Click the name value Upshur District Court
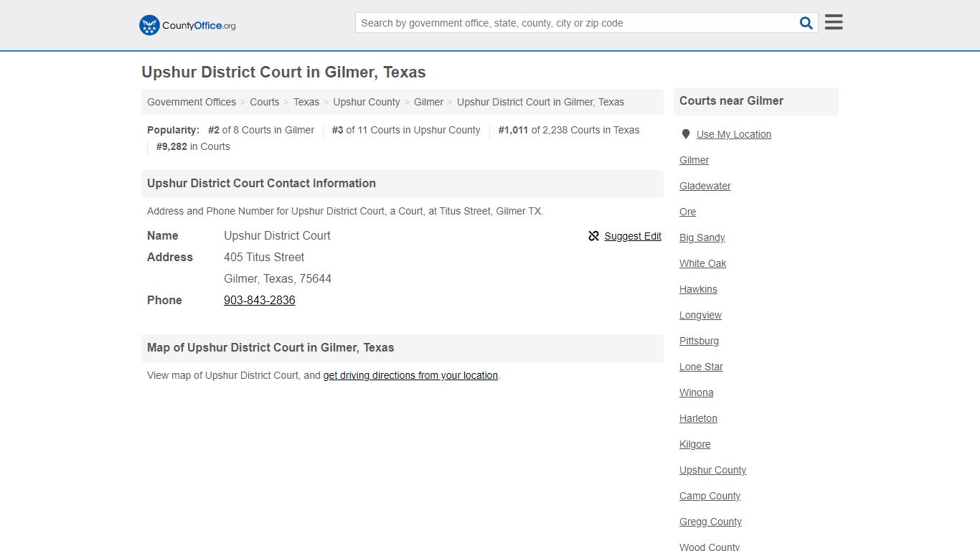 (x=278, y=235)
